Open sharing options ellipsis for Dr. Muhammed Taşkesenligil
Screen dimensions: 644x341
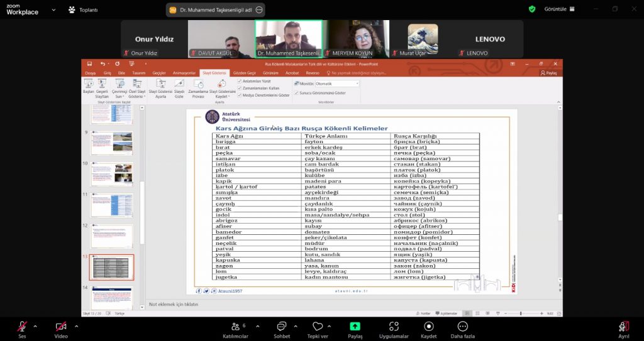point(259,10)
